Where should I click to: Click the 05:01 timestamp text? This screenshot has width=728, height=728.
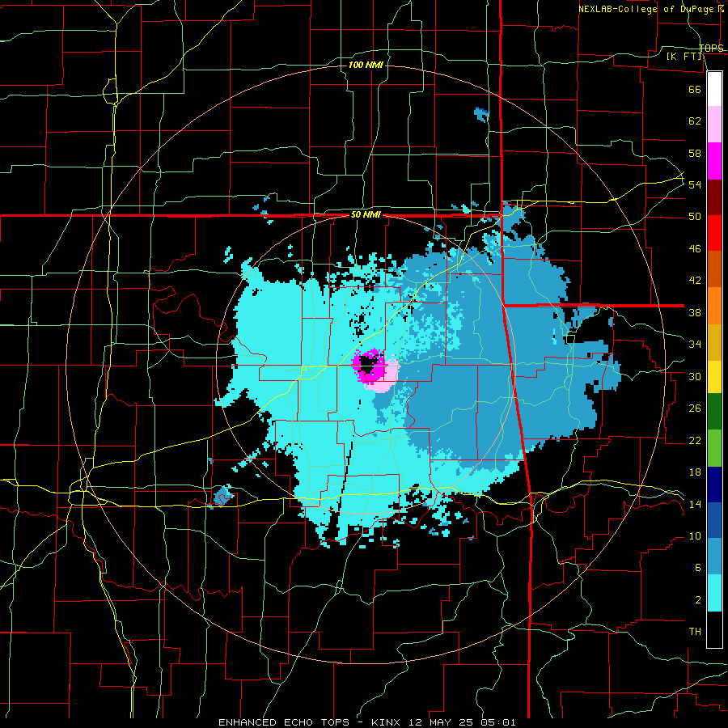498,722
